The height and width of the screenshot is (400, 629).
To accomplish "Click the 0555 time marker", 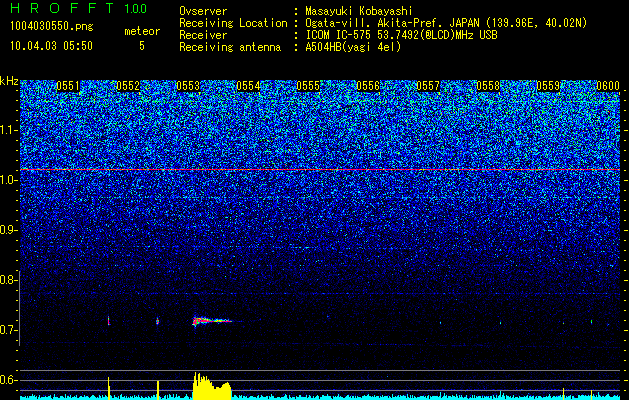I will [x=308, y=86].
